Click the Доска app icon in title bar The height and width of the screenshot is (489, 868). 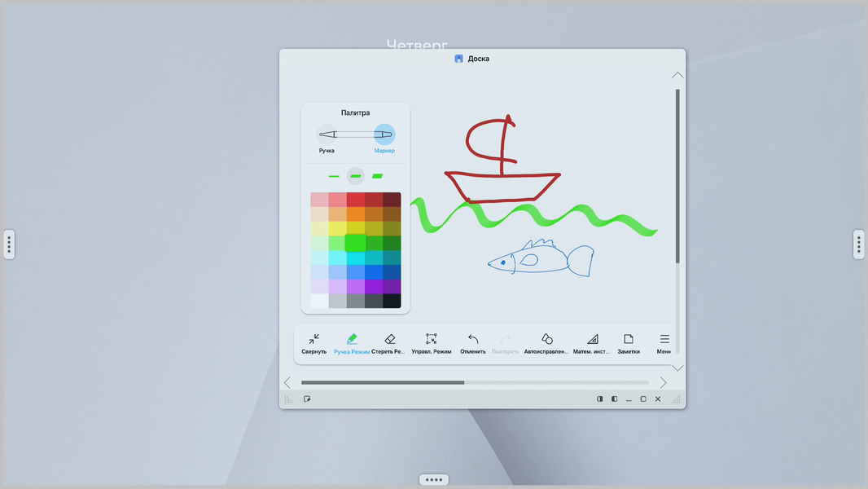(459, 59)
